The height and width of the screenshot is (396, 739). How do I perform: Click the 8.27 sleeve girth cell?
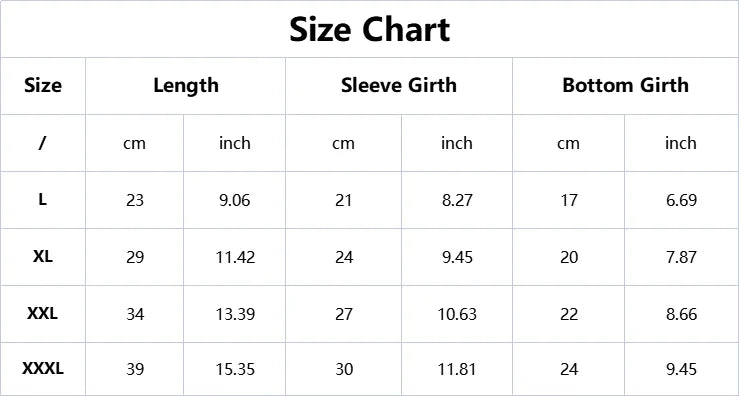click(x=457, y=200)
